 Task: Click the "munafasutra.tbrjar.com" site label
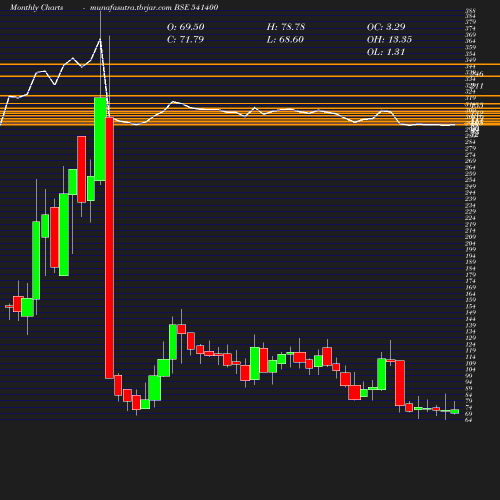tap(131, 7)
